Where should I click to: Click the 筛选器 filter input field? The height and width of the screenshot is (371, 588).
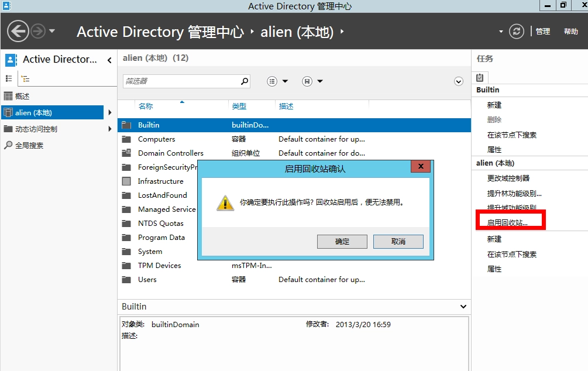[x=181, y=81]
